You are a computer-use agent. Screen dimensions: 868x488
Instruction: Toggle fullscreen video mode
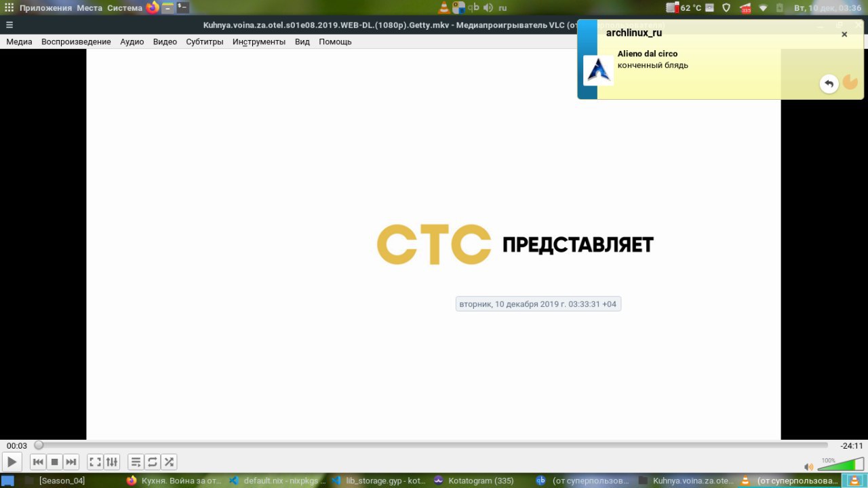coord(96,462)
